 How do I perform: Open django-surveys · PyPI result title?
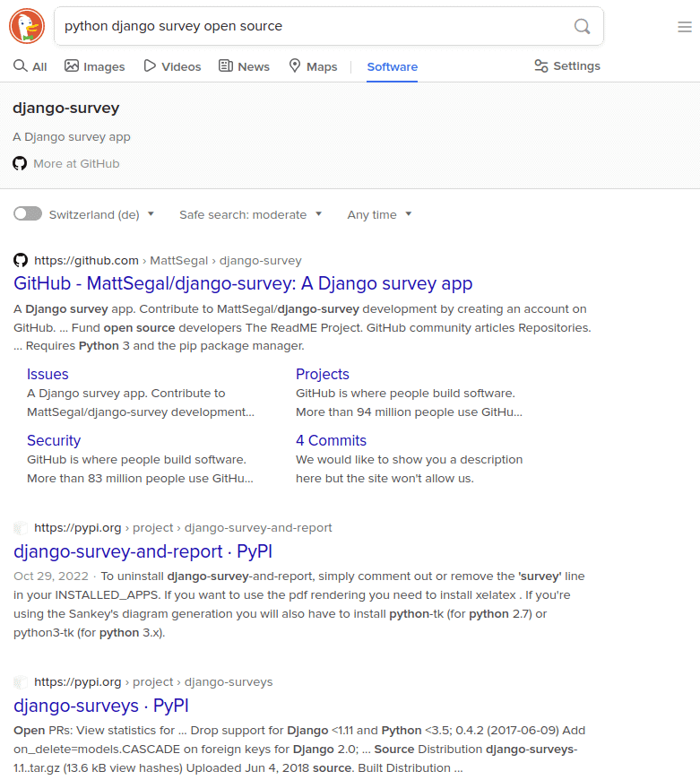(101, 706)
